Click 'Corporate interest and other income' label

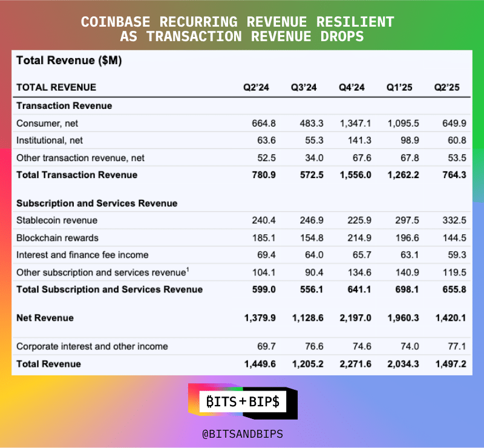[92, 346]
